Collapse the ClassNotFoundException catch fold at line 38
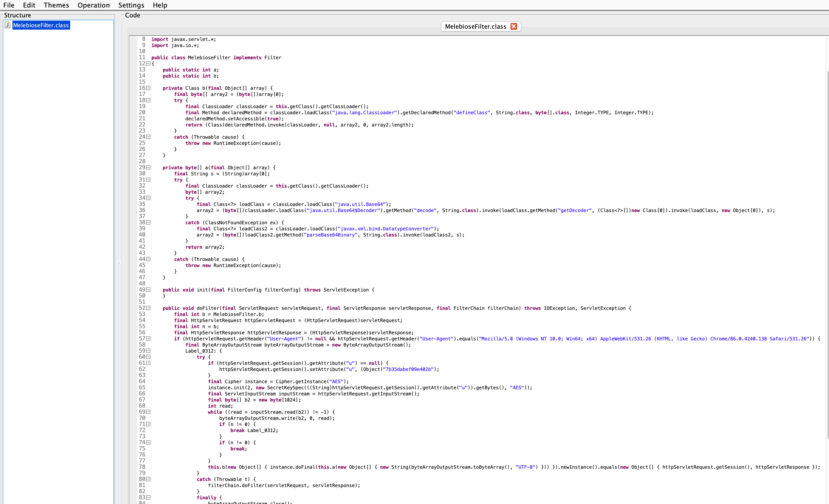The height and width of the screenshot is (504, 829). (148, 223)
